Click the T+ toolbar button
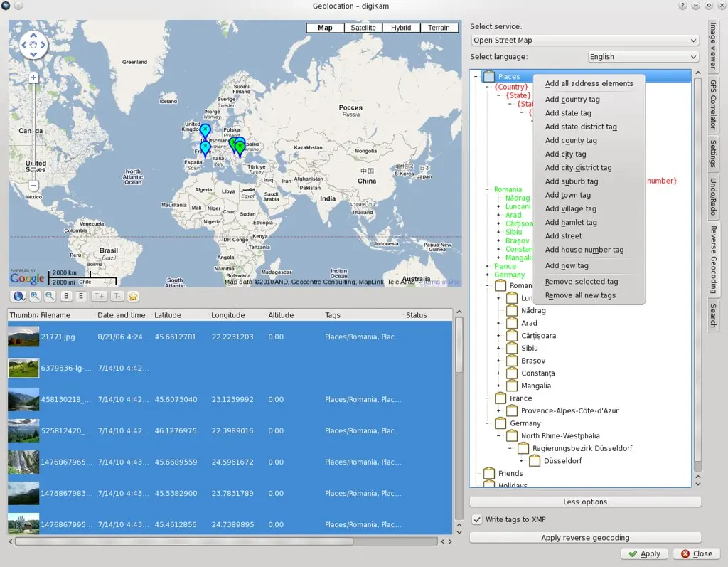The height and width of the screenshot is (567, 728). pyautogui.click(x=99, y=296)
